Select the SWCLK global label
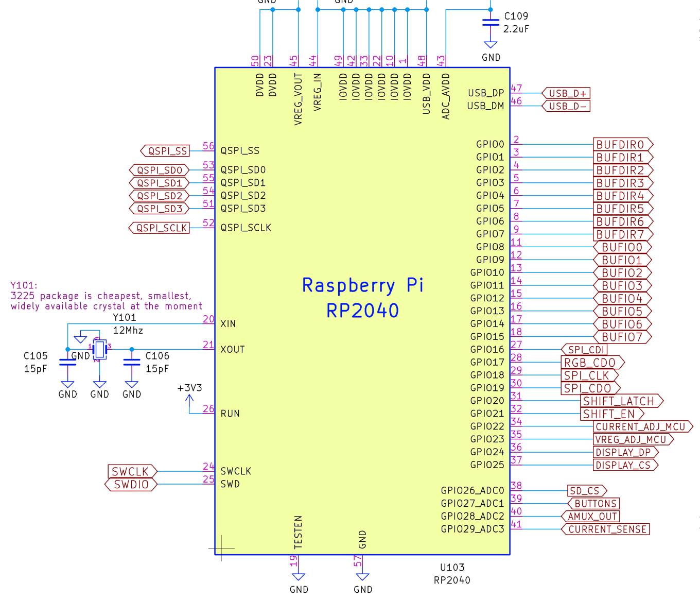Screen dimensions: 700x600 [x=132, y=471]
